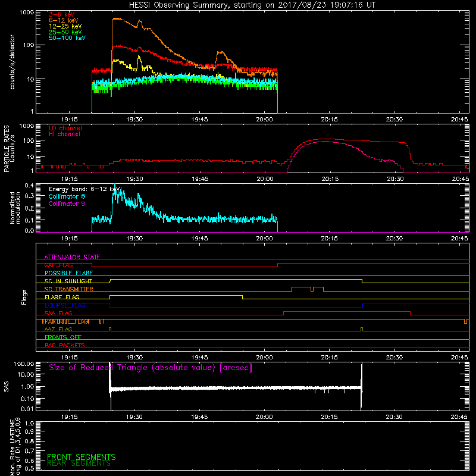Click the HESSI Observing Summary title text

[252, 5]
